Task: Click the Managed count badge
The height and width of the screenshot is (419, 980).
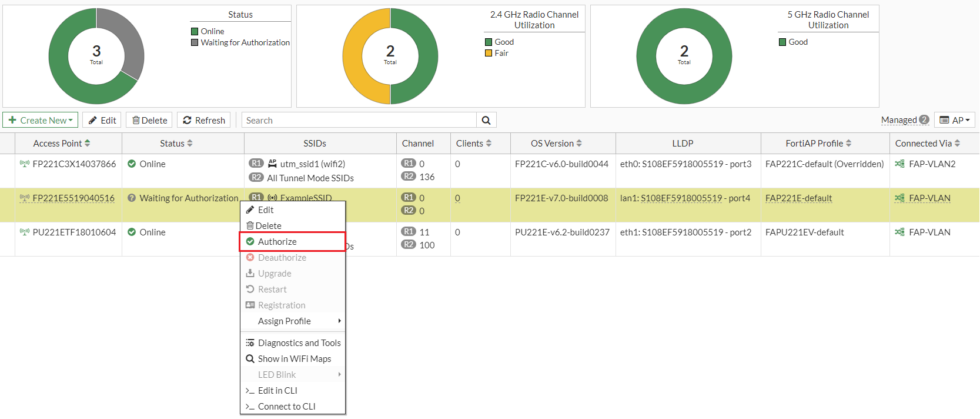Action: click(924, 119)
